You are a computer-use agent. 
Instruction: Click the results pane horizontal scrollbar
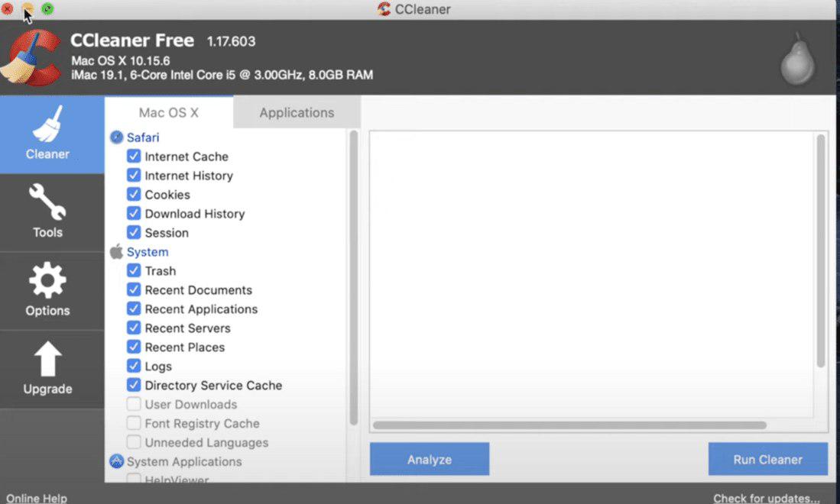point(569,425)
